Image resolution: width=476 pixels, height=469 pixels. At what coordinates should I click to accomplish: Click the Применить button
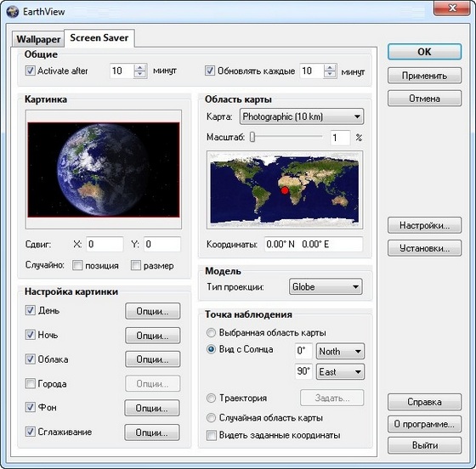[x=424, y=76]
